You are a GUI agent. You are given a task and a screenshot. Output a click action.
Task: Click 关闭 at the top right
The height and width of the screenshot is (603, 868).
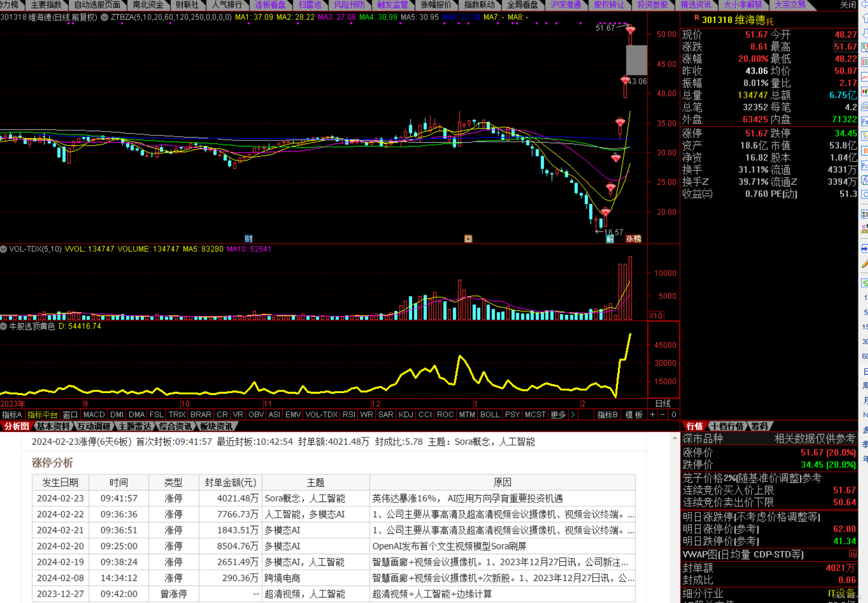click(x=848, y=5)
